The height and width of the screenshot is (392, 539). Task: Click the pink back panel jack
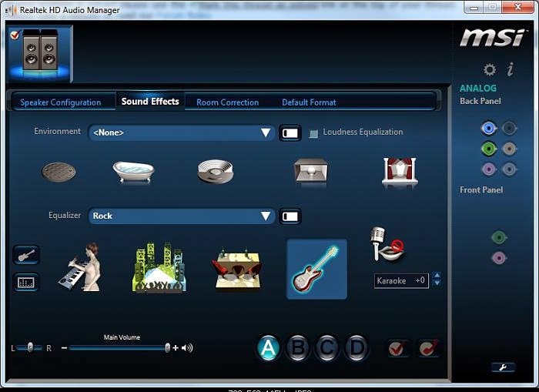point(488,169)
